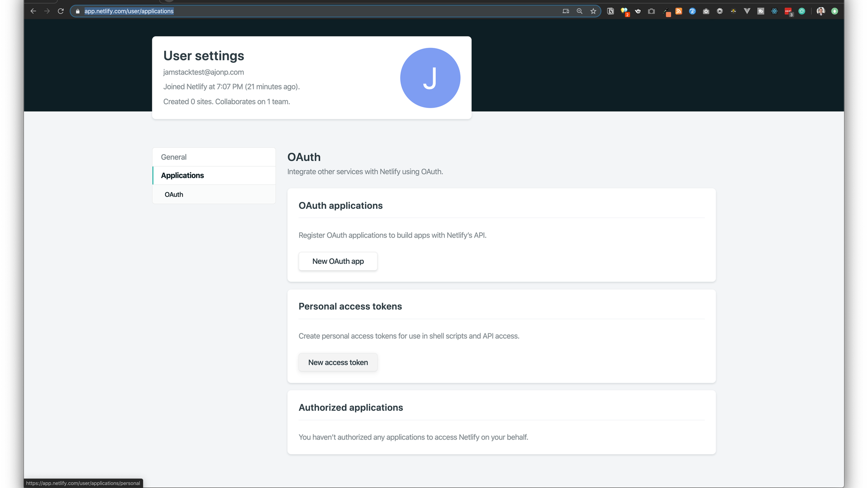Click the J user avatar circle

click(x=430, y=78)
